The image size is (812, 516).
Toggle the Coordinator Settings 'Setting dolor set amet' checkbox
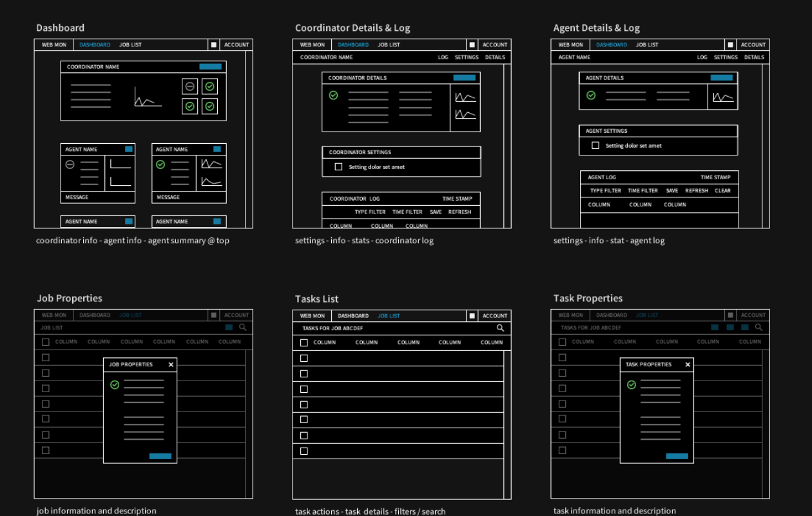pos(338,167)
